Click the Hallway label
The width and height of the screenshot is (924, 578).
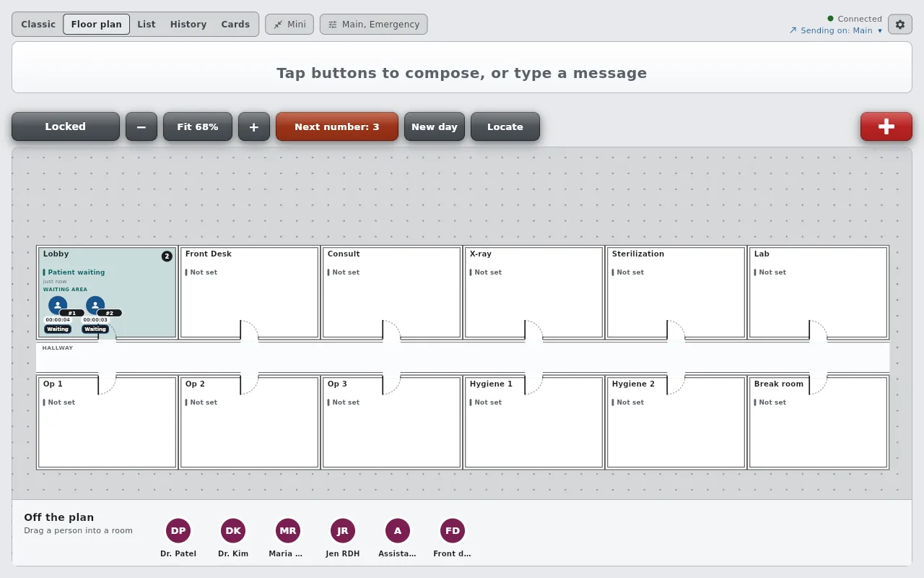[58, 348]
